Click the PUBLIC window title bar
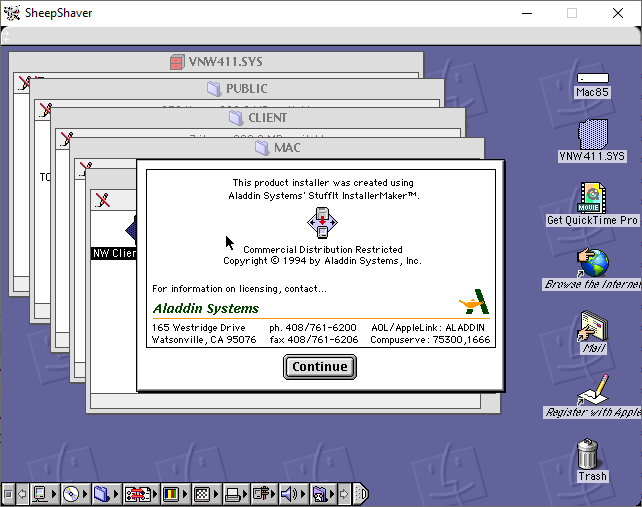The image size is (642, 507). tap(237, 89)
